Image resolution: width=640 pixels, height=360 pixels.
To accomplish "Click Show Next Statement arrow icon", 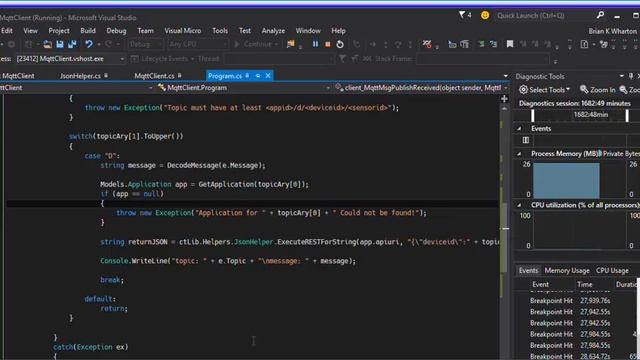I will (373, 44).
